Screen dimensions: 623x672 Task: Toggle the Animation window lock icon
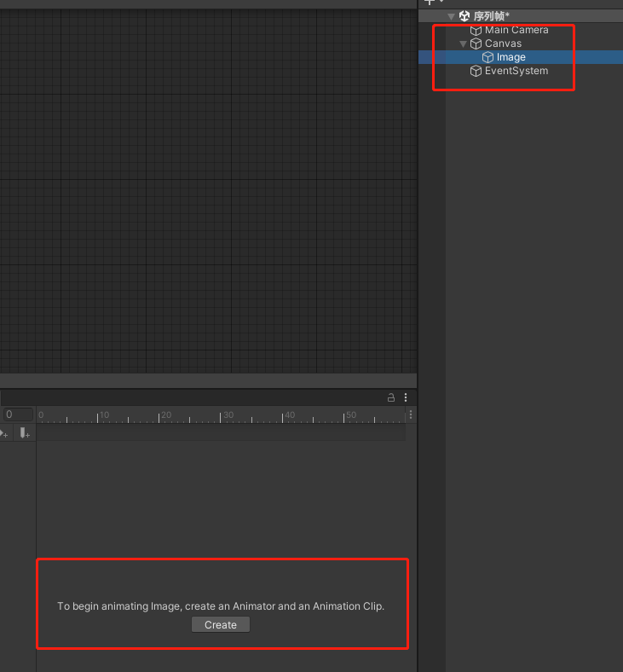coord(391,397)
